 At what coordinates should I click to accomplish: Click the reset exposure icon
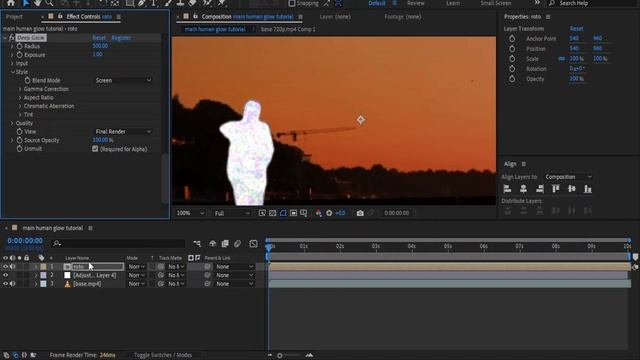tap(329, 213)
